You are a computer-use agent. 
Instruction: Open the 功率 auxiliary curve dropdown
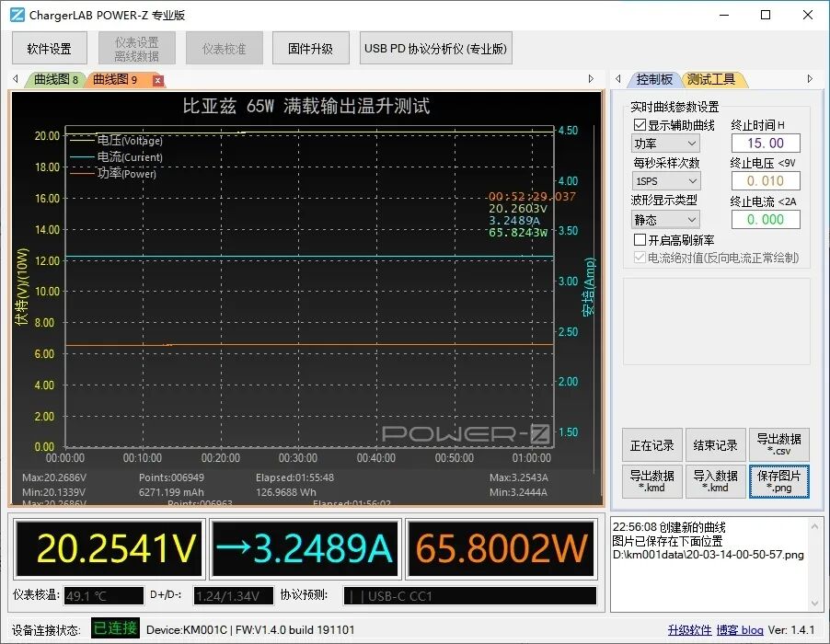tap(666, 144)
